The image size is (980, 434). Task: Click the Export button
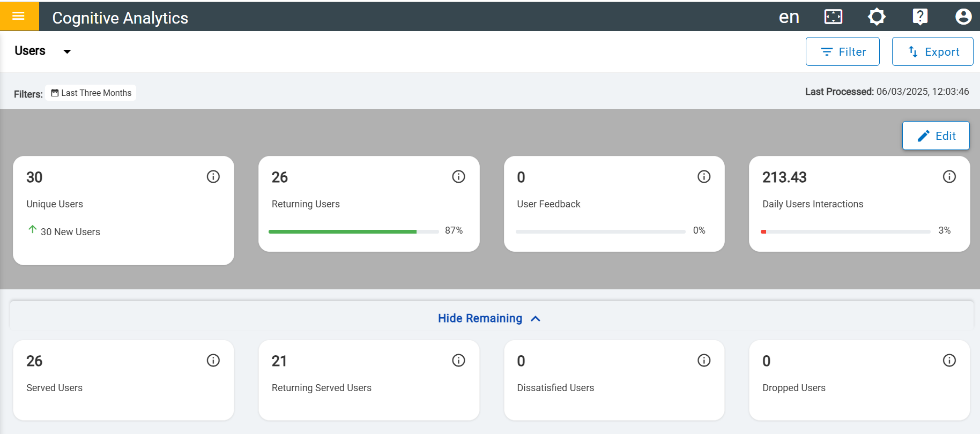[933, 51]
